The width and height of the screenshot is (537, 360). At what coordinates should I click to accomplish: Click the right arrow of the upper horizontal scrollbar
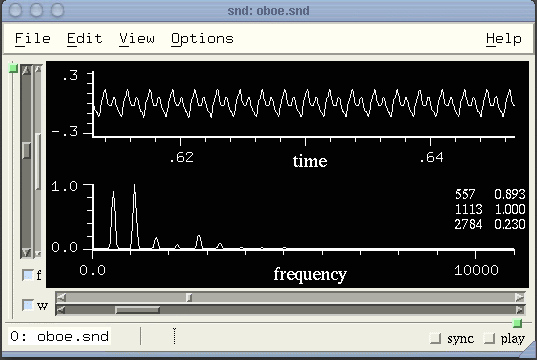(x=520, y=297)
